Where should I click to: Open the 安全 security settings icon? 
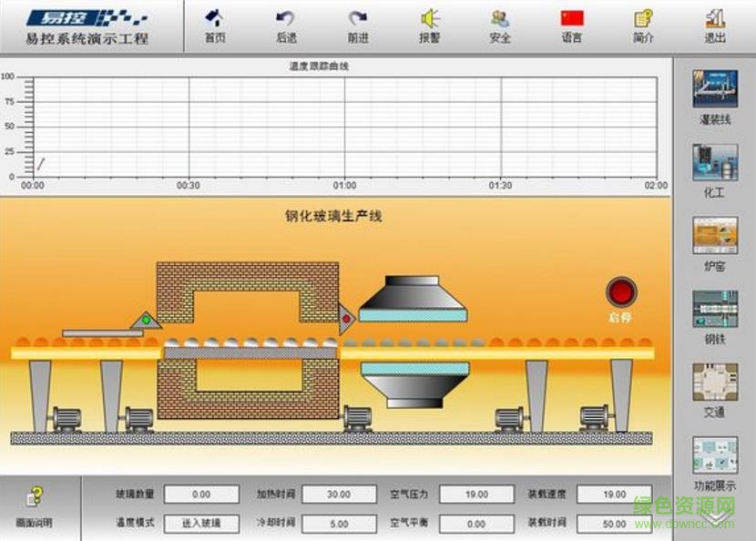[497, 25]
